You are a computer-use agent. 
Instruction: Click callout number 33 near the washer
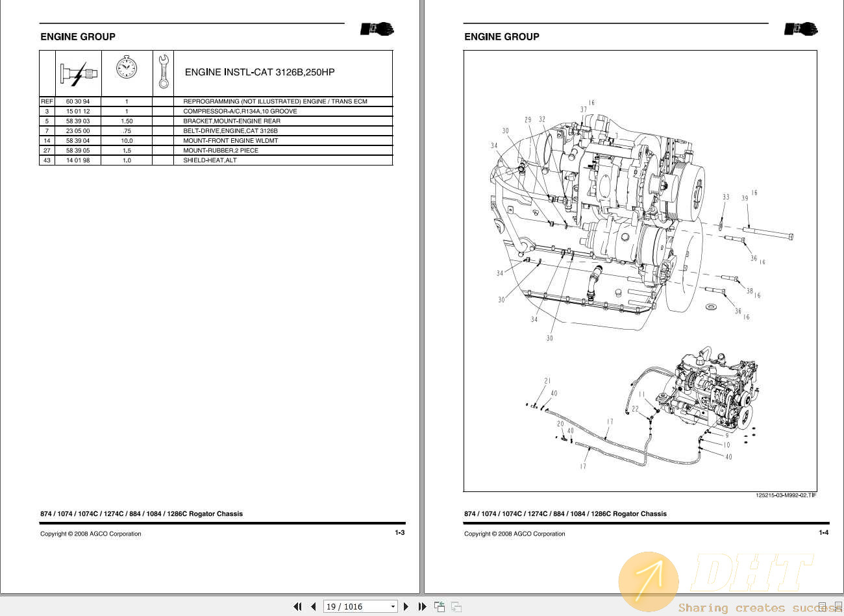(726, 197)
